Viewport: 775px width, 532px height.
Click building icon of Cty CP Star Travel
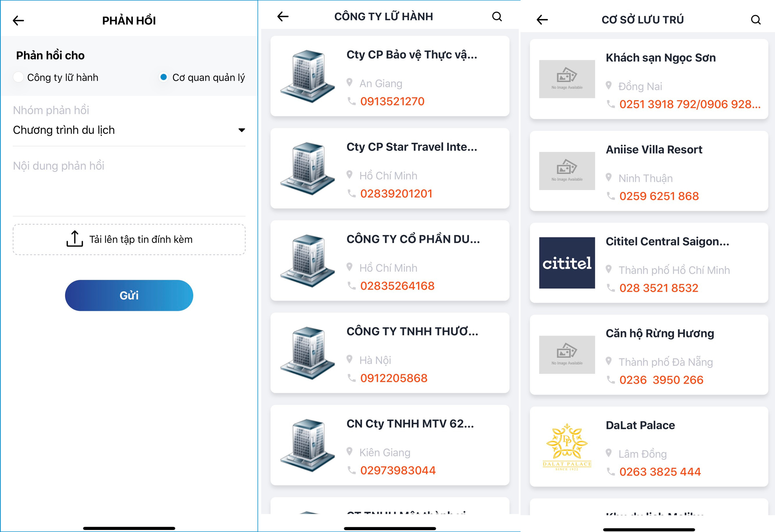[308, 168]
